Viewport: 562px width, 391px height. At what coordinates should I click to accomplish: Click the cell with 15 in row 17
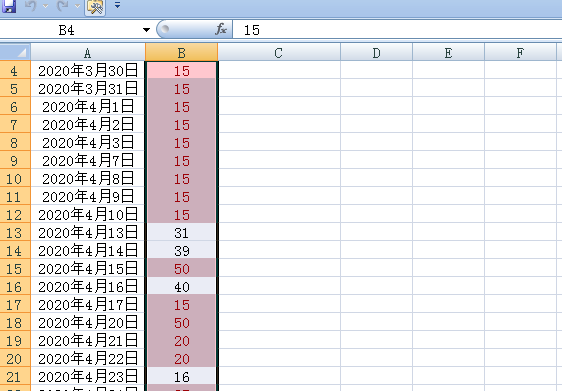(181, 304)
